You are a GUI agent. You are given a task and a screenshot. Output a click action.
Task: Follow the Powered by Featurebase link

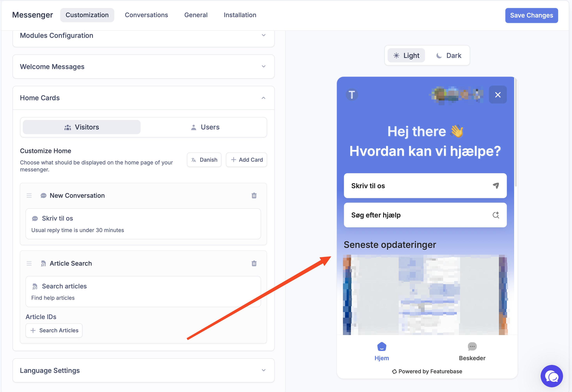tap(427, 371)
